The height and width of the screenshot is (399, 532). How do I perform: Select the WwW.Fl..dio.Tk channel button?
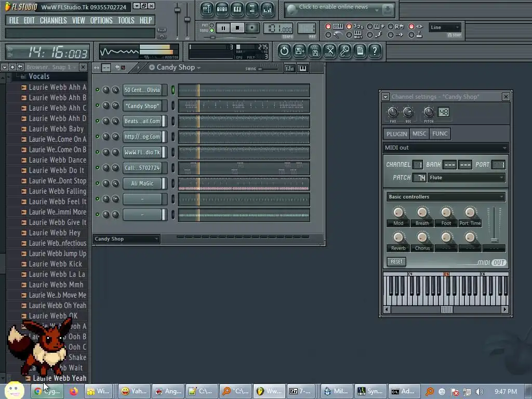142,152
